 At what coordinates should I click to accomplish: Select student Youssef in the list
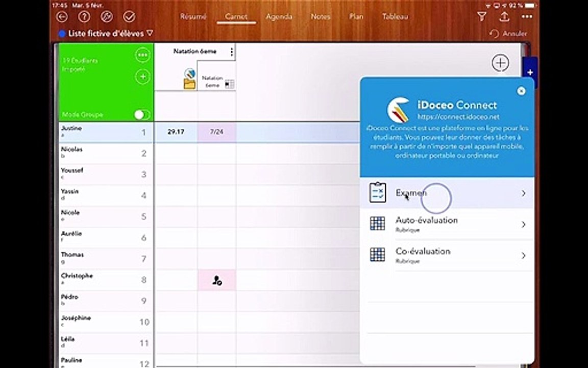point(106,174)
